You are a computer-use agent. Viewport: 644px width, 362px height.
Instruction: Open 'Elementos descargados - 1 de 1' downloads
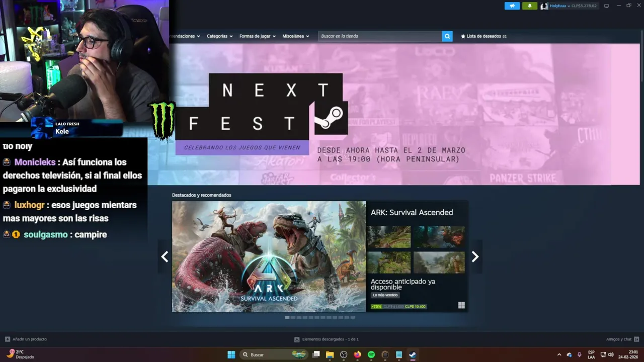click(331, 339)
